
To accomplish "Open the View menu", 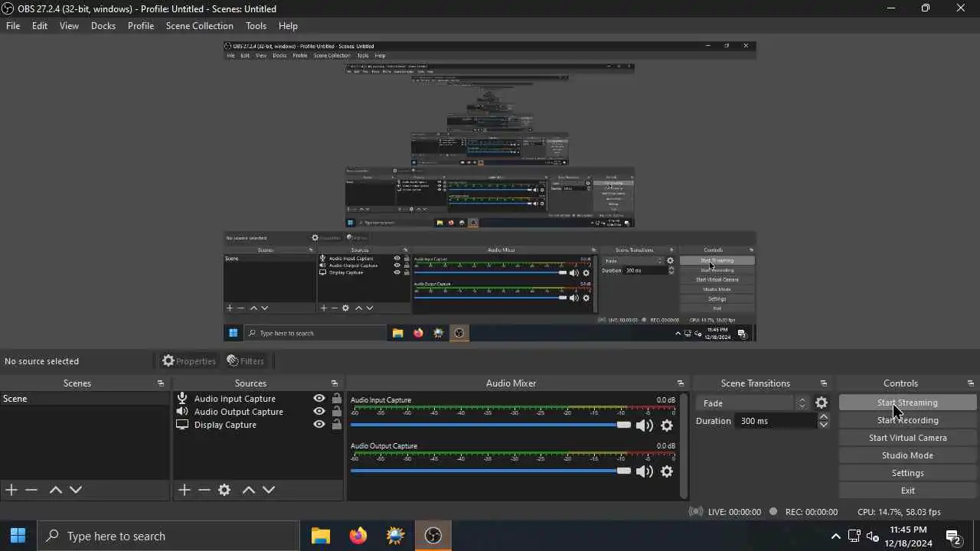I will point(69,26).
